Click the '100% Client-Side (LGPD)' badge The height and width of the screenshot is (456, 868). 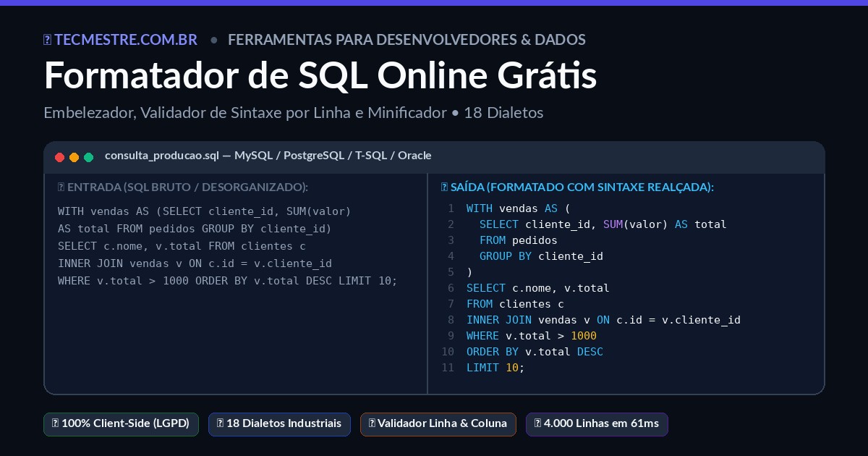coord(121,424)
